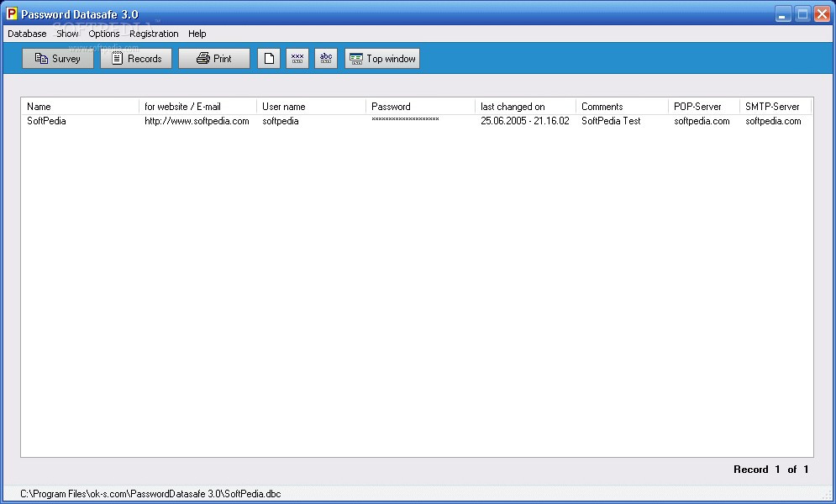Click the 'for website / E-mail' column header
Screen dimensions: 836x504
click(197, 107)
